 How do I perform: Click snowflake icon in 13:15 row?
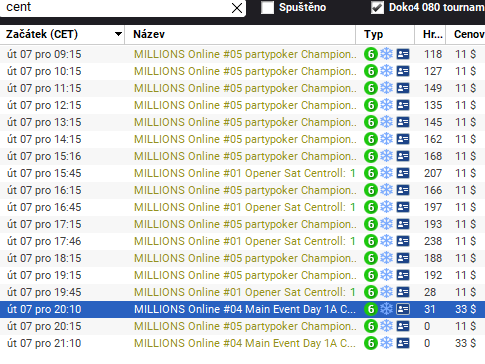click(387, 122)
